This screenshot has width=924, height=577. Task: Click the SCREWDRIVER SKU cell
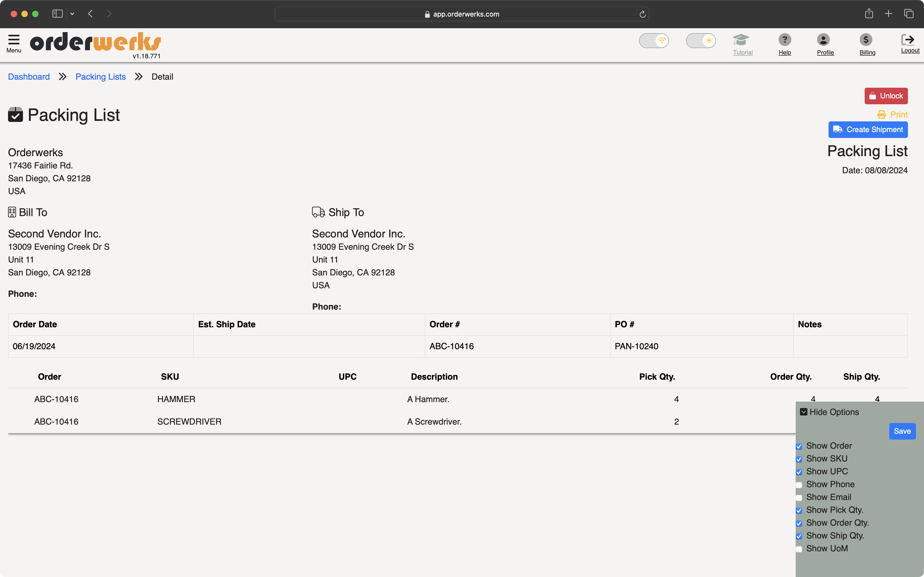click(189, 422)
